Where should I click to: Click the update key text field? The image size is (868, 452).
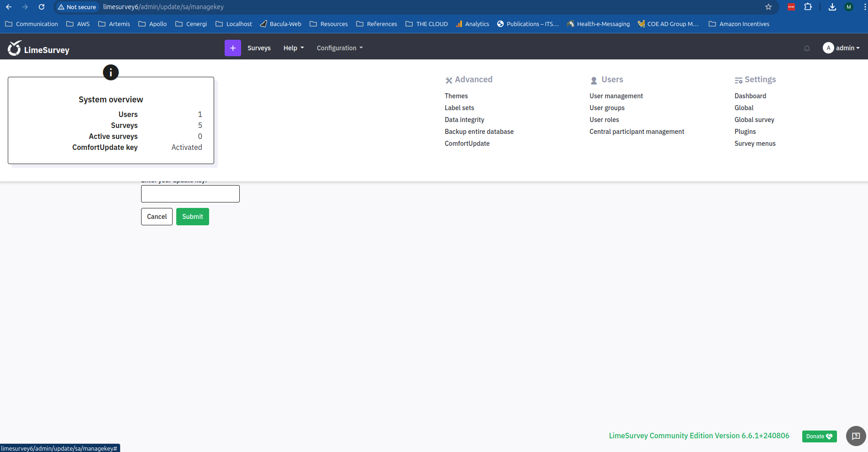(190, 194)
